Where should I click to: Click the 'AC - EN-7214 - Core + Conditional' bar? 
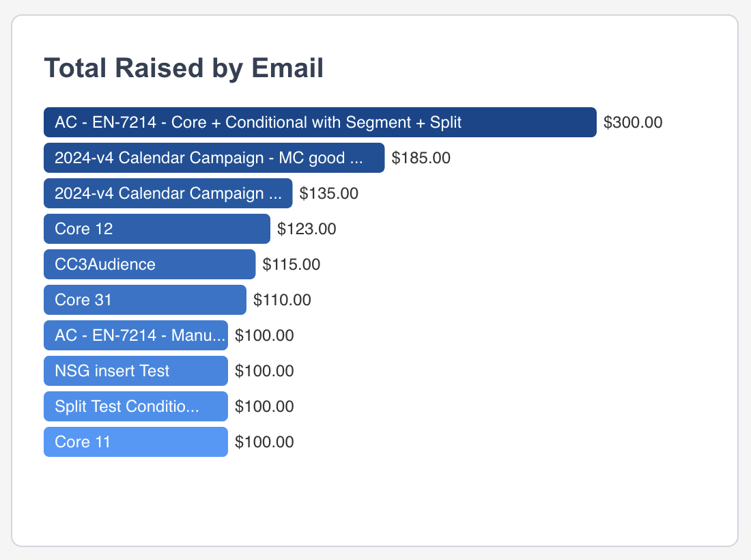[320, 122]
